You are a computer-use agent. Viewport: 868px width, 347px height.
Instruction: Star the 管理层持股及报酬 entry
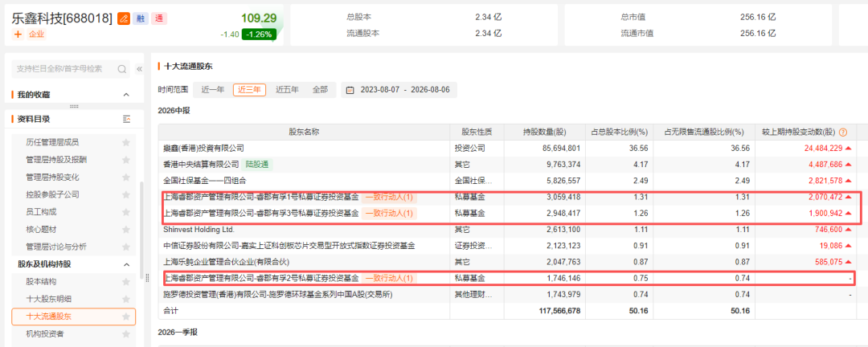coord(126,160)
